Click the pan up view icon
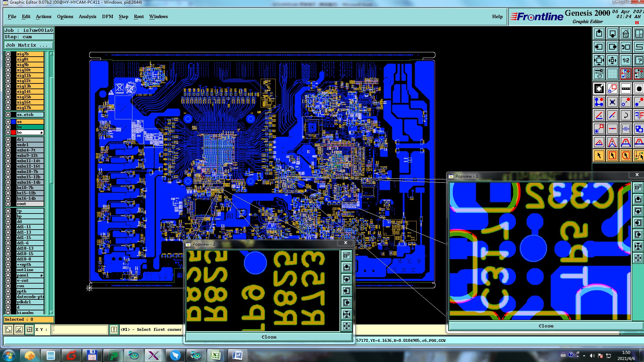The width and height of the screenshot is (644, 362). [x=599, y=34]
